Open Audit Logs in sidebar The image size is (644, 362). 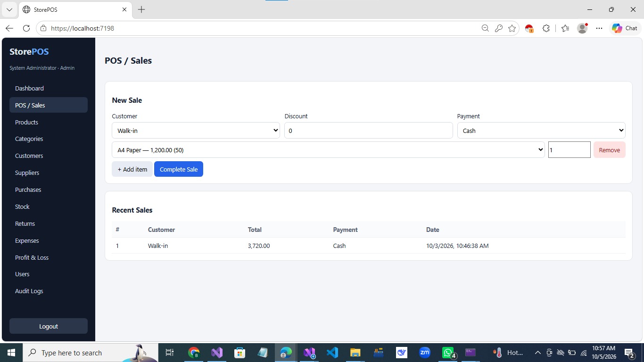coord(49,291)
